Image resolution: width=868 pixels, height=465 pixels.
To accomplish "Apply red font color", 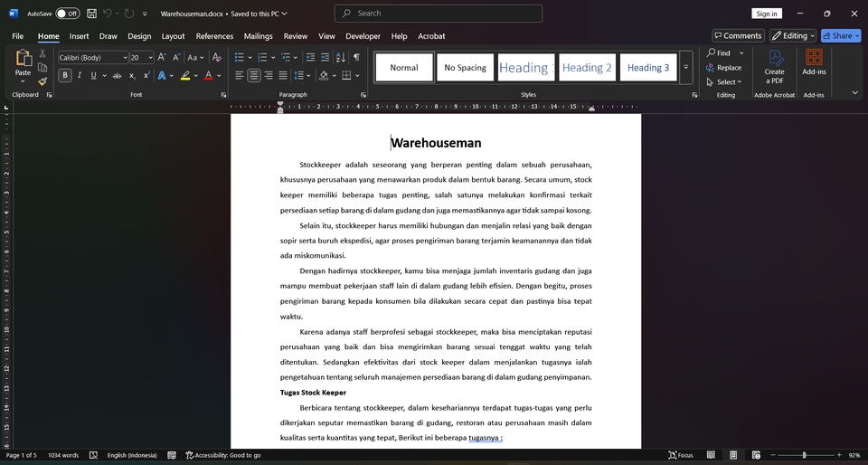I will click(x=208, y=75).
